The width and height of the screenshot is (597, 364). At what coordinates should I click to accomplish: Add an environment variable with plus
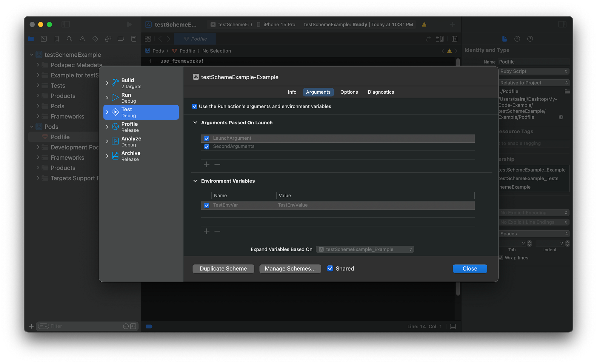tap(207, 231)
